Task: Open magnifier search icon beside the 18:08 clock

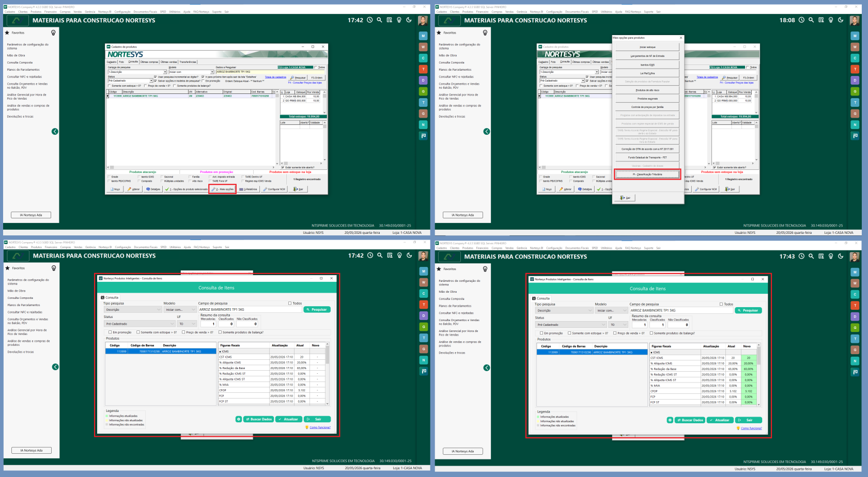Action: coord(811,20)
